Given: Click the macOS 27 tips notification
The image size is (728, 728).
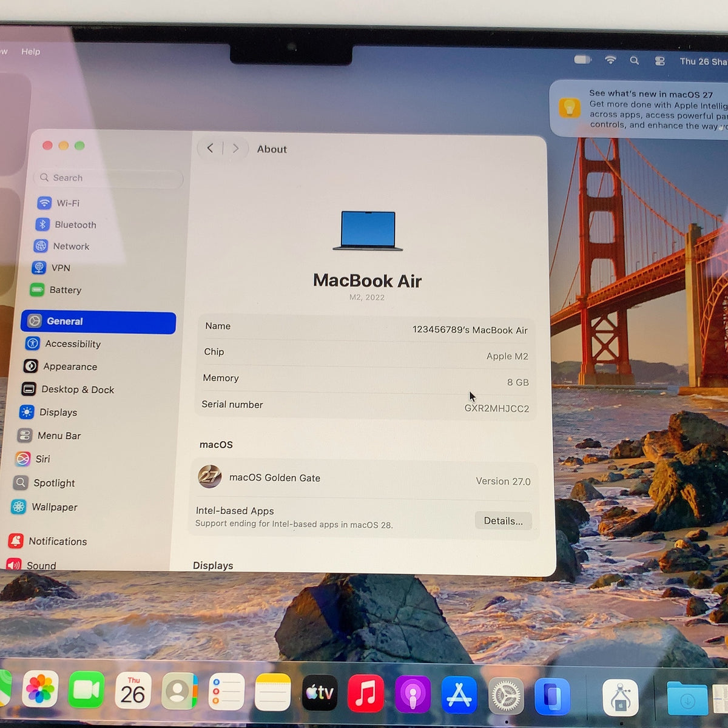Looking at the screenshot, I should [x=640, y=109].
